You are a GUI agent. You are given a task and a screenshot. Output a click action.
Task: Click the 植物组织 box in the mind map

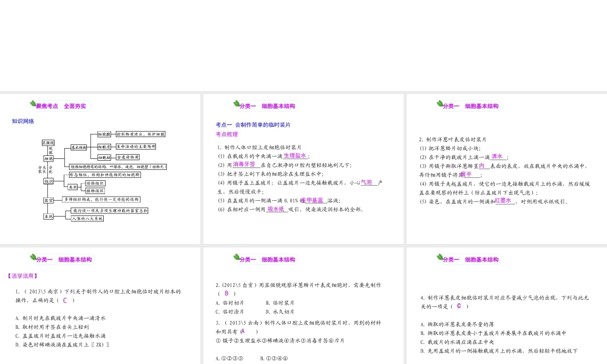[x=95, y=190]
